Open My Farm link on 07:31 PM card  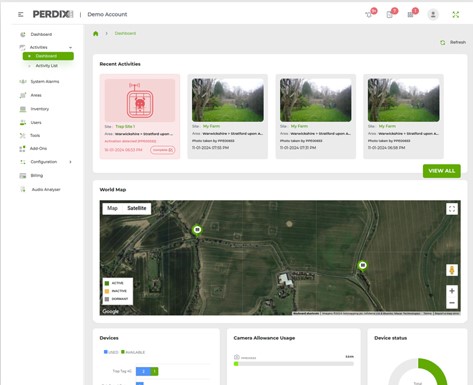tap(299, 126)
